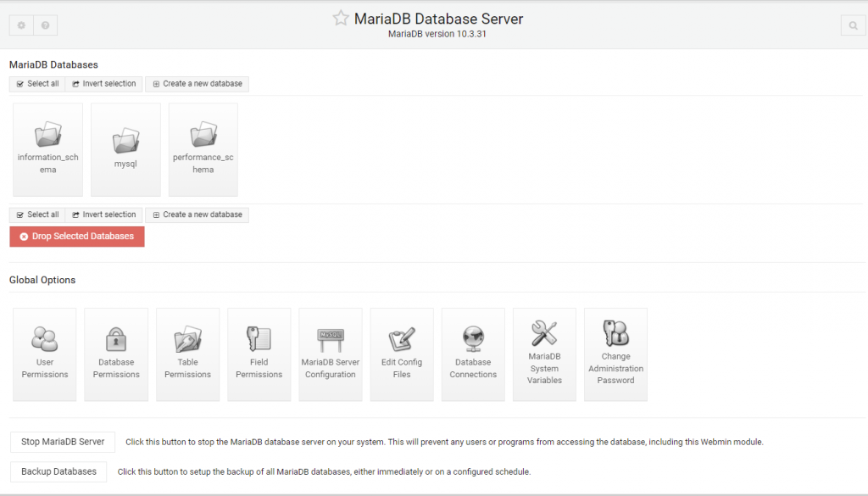Click top Select all button
868x496 pixels.
point(37,84)
